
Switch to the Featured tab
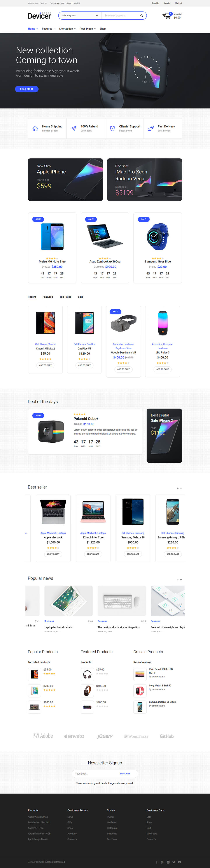pos(48,297)
